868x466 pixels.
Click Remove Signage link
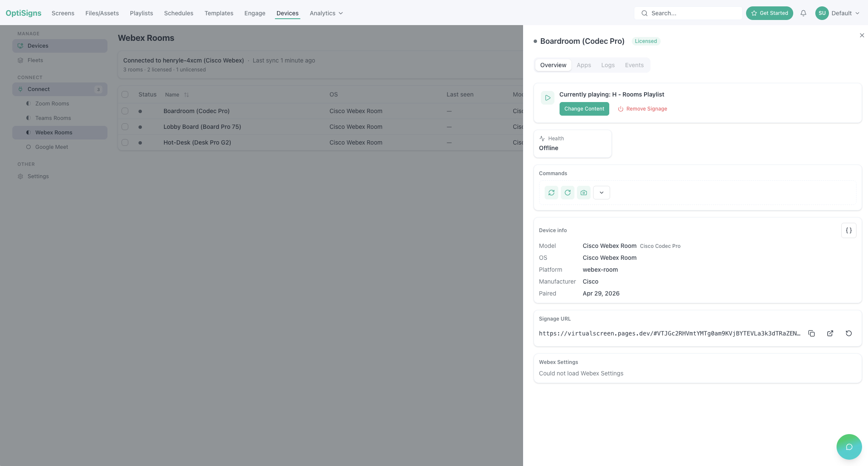point(642,109)
